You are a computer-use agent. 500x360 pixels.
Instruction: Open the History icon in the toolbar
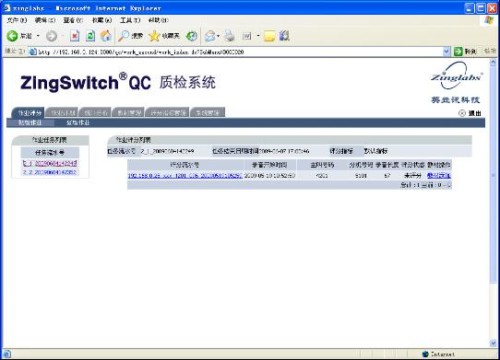(192, 36)
